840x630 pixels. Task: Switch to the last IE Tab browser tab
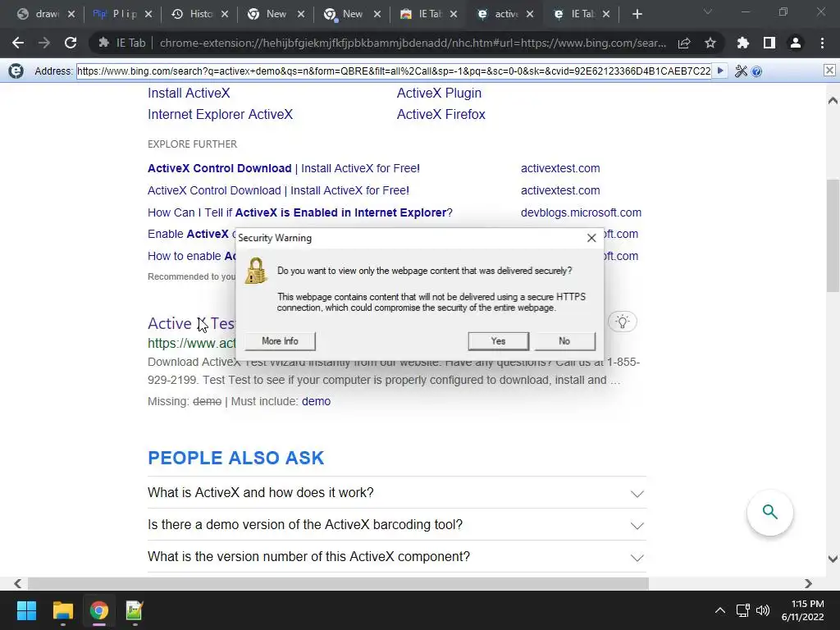tap(580, 14)
